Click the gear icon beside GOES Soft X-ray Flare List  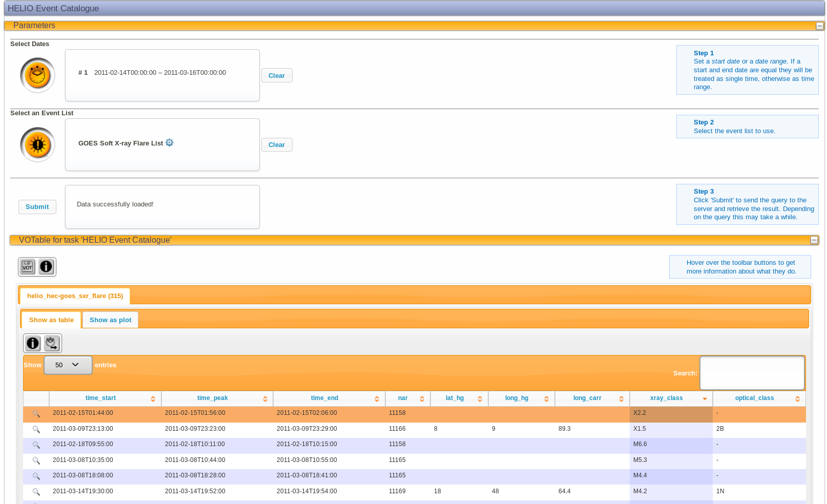(170, 142)
